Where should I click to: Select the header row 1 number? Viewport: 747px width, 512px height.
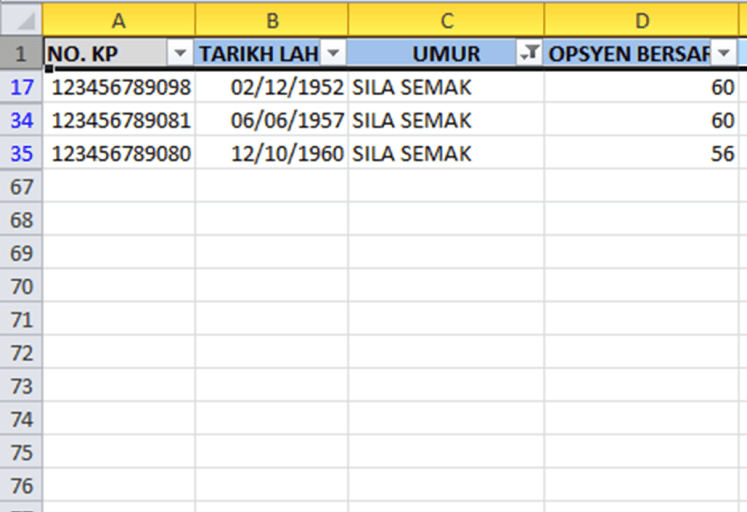click(x=22, y=54)
